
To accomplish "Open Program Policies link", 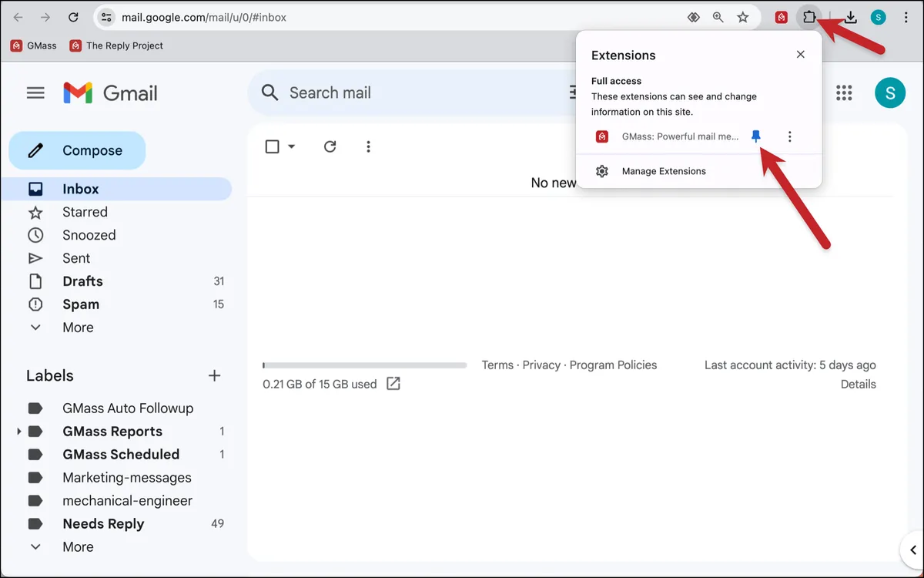I will (614, 365).
